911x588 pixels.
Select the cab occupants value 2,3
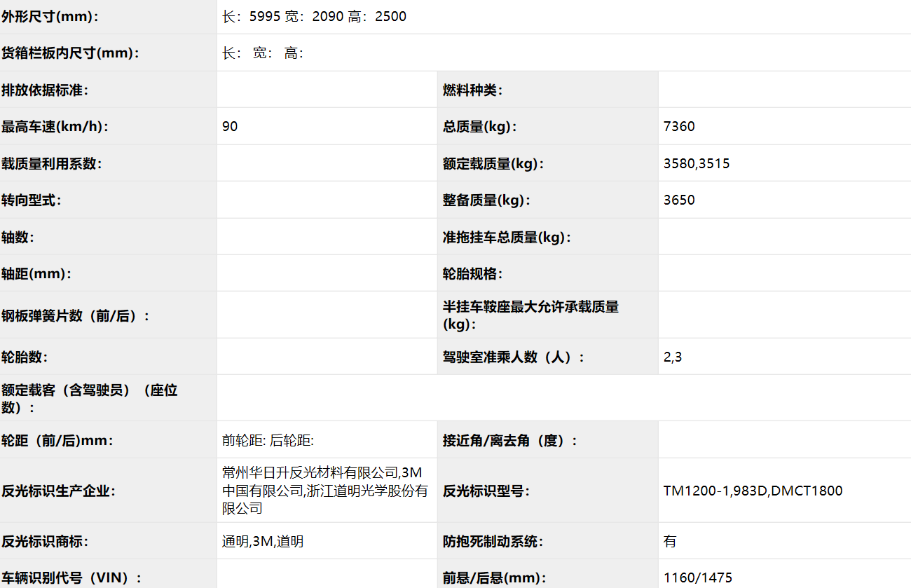[x=673, y=357]
